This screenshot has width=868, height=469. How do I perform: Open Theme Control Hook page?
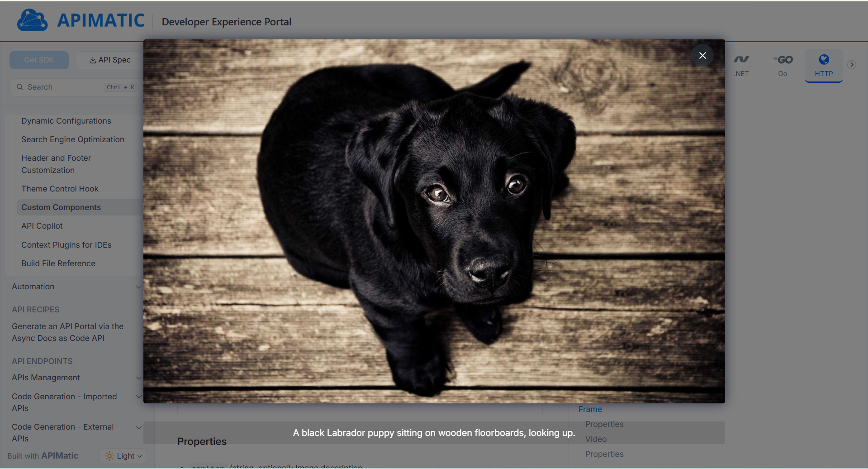[x=60, y=189]
